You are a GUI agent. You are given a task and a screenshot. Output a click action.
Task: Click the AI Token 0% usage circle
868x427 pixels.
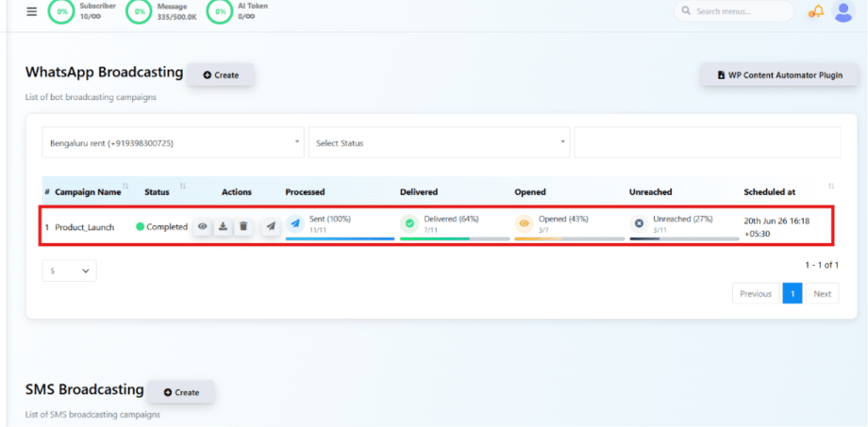(x=220, y=11)
